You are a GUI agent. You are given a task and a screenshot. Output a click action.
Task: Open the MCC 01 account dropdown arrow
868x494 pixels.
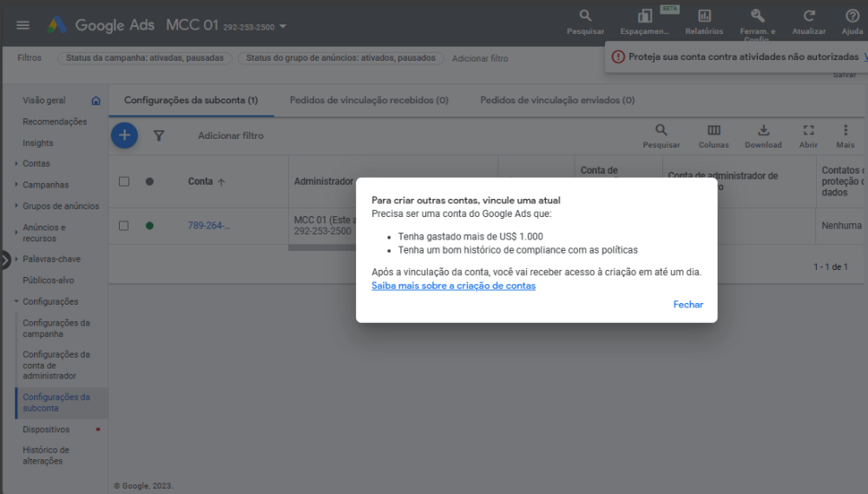283,26
